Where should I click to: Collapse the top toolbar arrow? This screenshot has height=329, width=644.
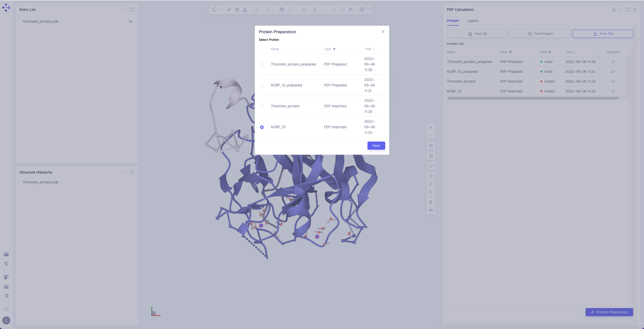(x=370, y=10)
